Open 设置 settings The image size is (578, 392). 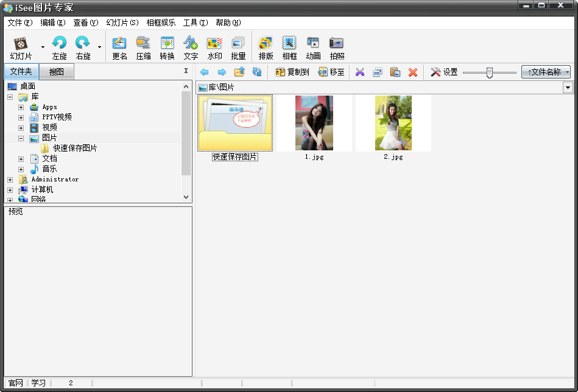coord(444,72)
